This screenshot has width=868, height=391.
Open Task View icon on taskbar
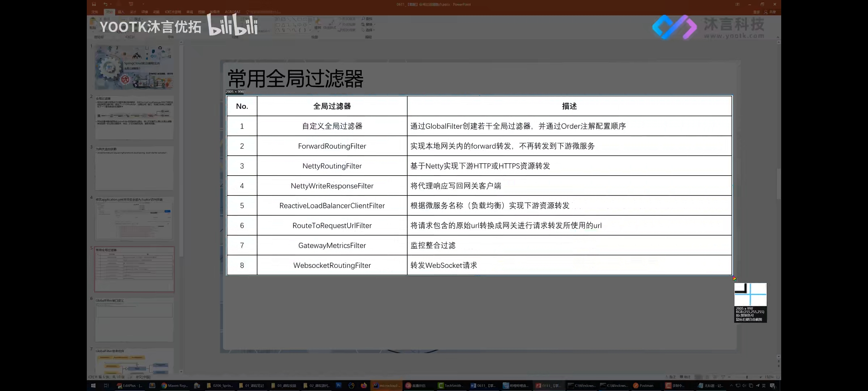tap(106, 386)
